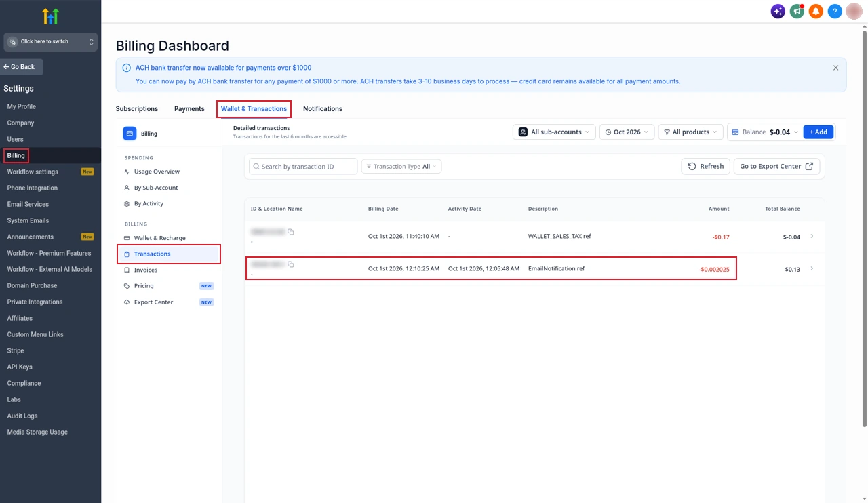The image size is (868, 503).
Task: Expand the WALLET_SALES_TAX row chevron
Action: [x=812, y=237]
